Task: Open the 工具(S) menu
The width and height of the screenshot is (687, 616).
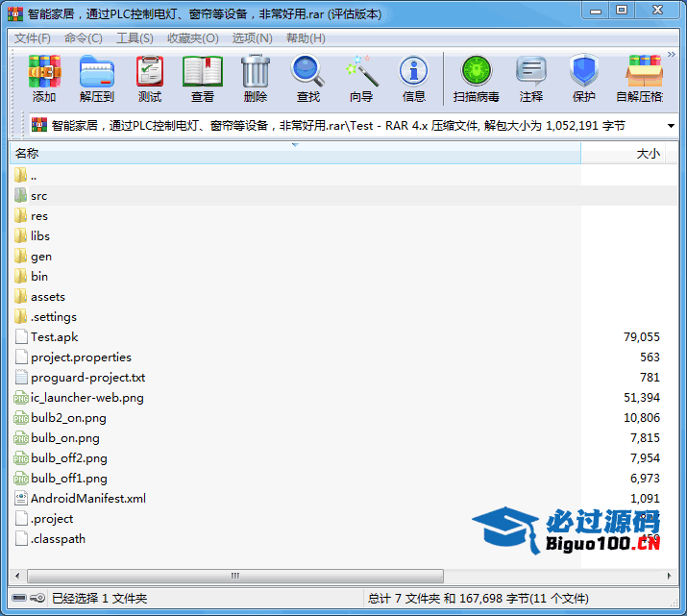Action: (x=135, y=37)
